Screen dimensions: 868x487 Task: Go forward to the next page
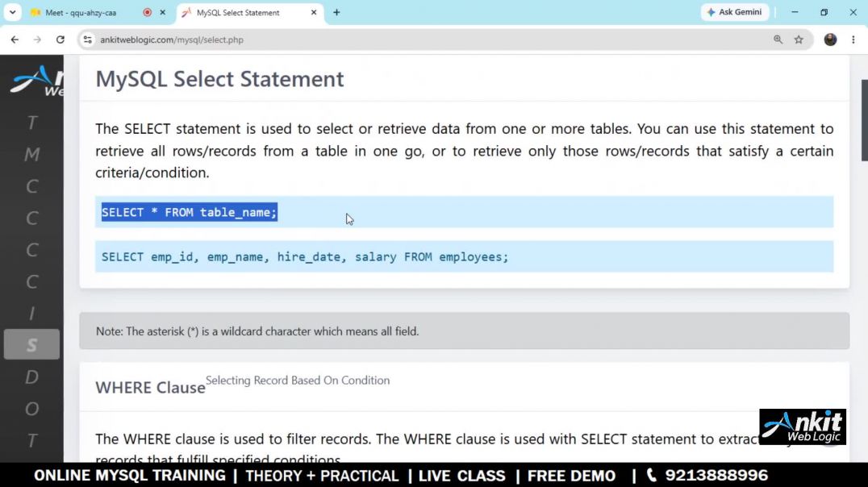pos(37,40)
